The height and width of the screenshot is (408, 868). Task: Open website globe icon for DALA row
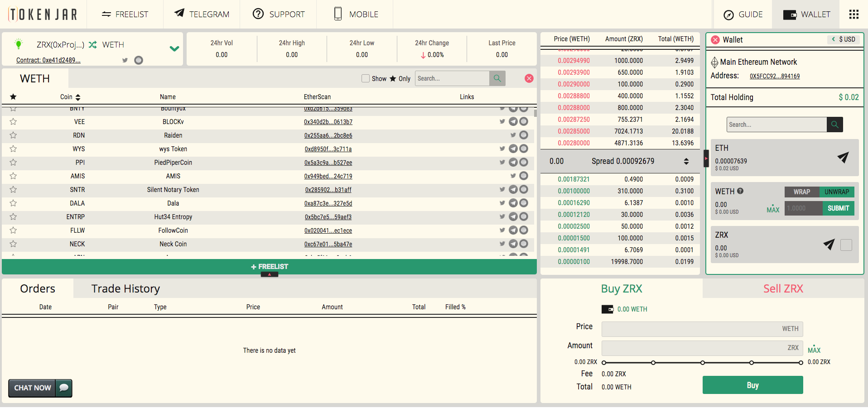coord(524,203)
